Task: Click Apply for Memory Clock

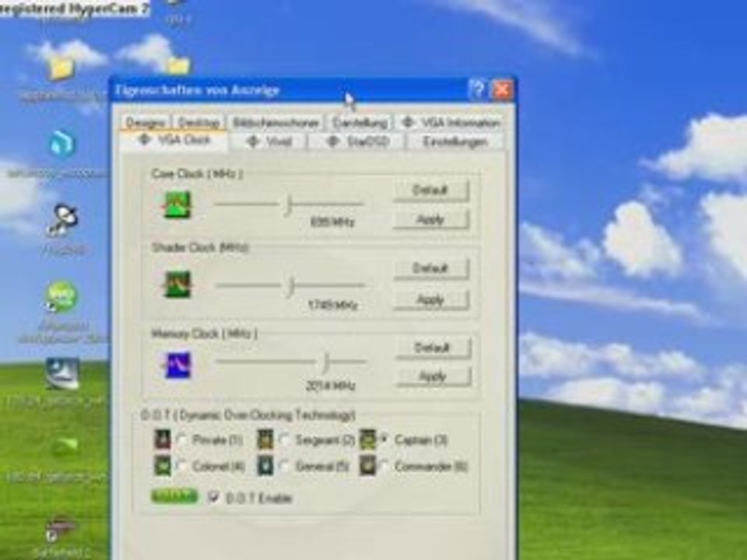Action: [433, 376]
